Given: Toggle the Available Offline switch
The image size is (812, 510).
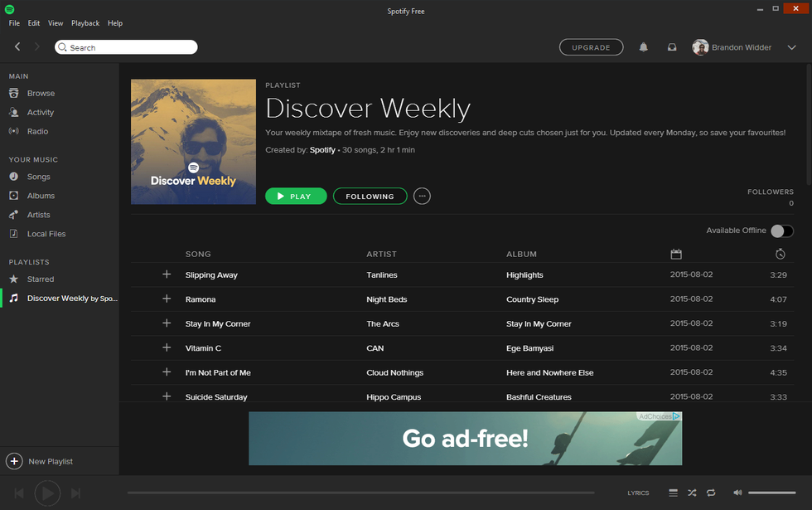Looking at the screenshot, I should tap(781, 231).
